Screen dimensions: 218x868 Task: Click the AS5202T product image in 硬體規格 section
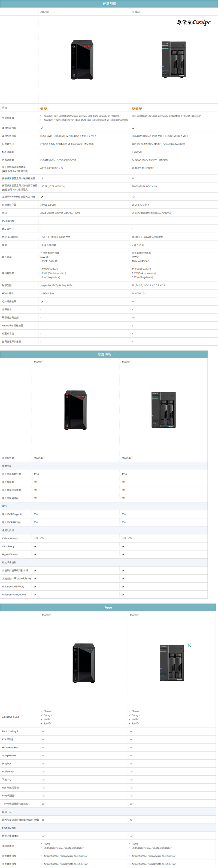(x=82, y=60)
